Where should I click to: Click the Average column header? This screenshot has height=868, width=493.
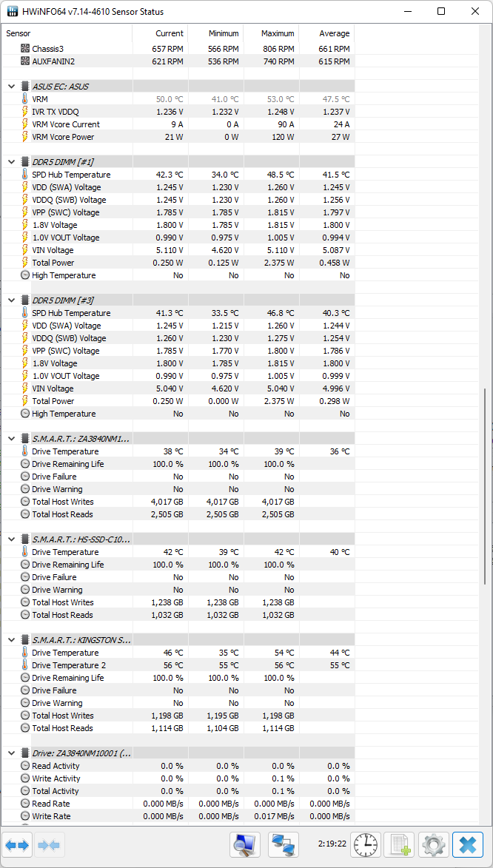[326, 33]
